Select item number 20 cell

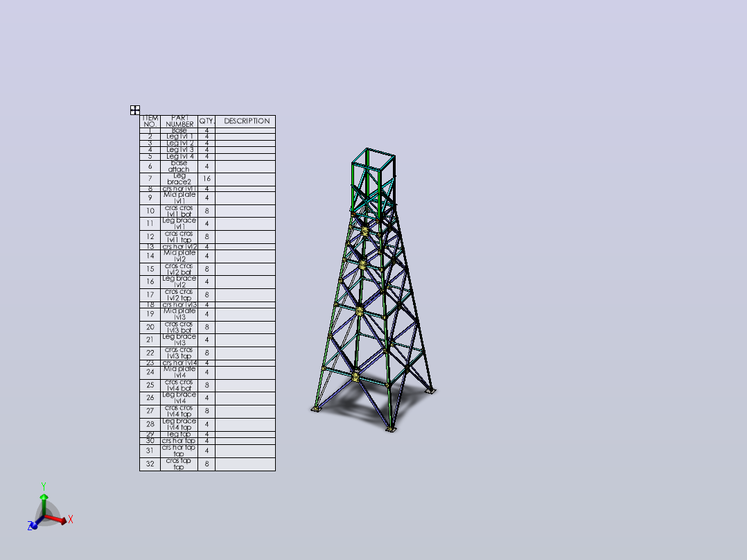pyautogui.click(x=150, y=327)
